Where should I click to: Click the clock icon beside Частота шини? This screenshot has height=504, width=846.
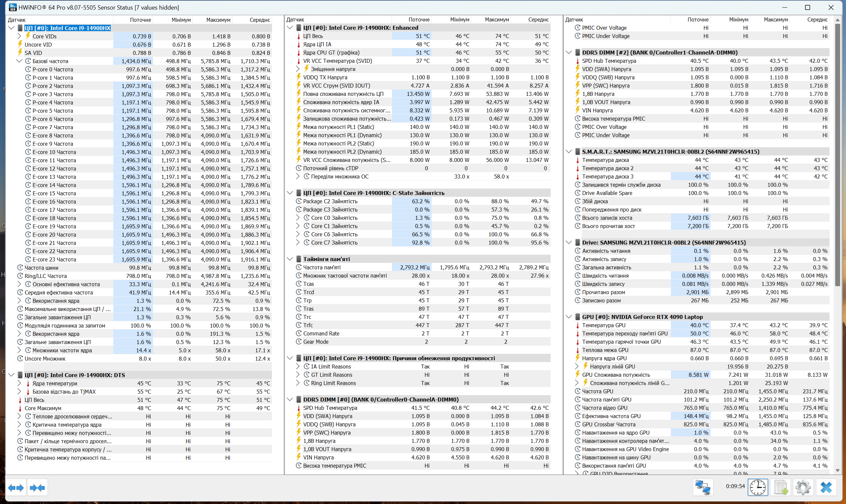(x=20, y=268)
